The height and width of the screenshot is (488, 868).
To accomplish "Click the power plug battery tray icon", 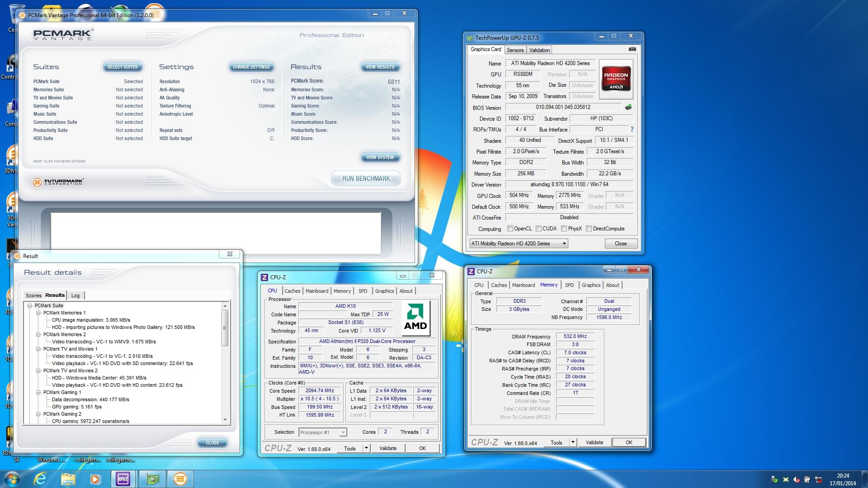I will (x=807, y=479).
